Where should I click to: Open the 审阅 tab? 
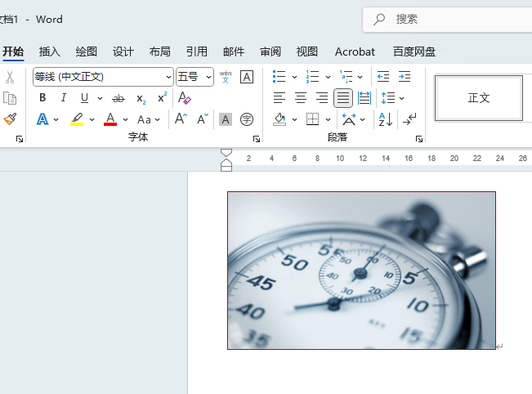coord(270,52)
